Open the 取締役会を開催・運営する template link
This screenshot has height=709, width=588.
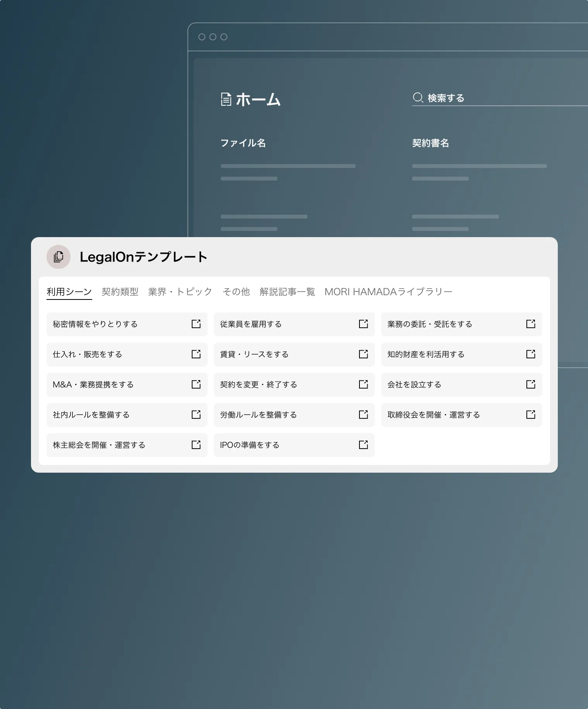tap(462, 415)
